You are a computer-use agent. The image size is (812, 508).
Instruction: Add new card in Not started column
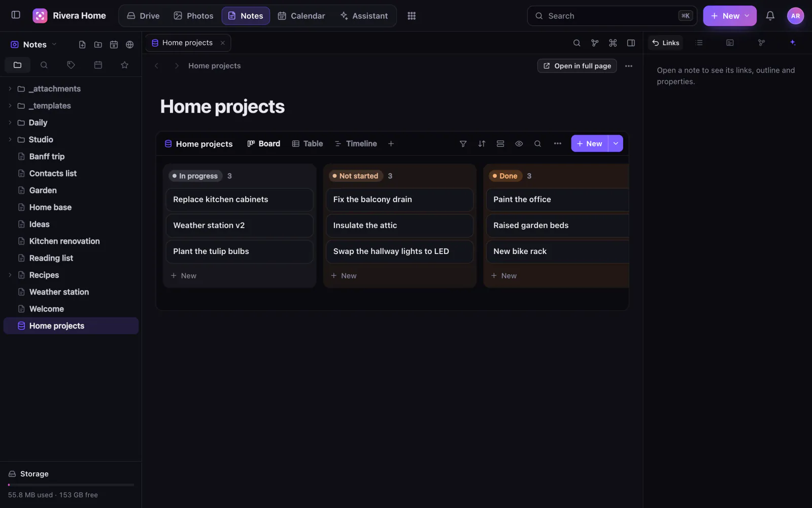[344, 276]
